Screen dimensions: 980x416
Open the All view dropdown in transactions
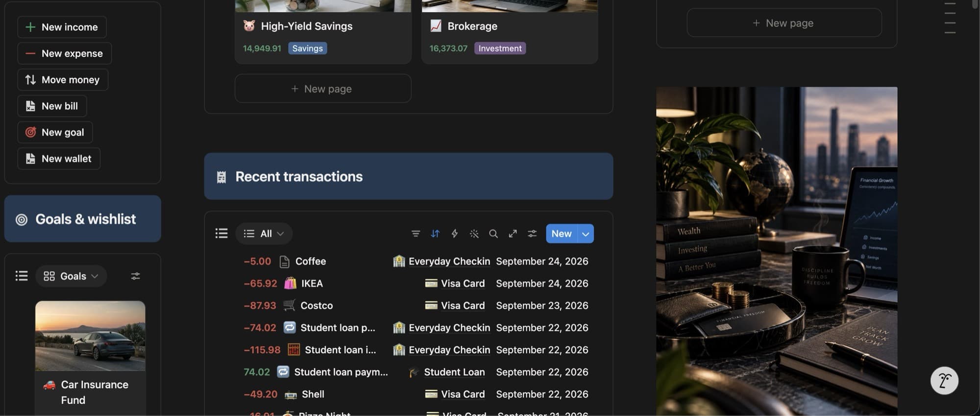264,233
